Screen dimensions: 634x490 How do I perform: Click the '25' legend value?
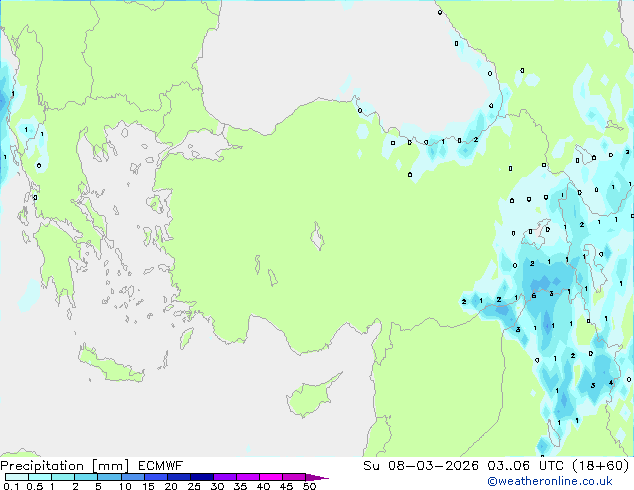[x=194, y=486]
